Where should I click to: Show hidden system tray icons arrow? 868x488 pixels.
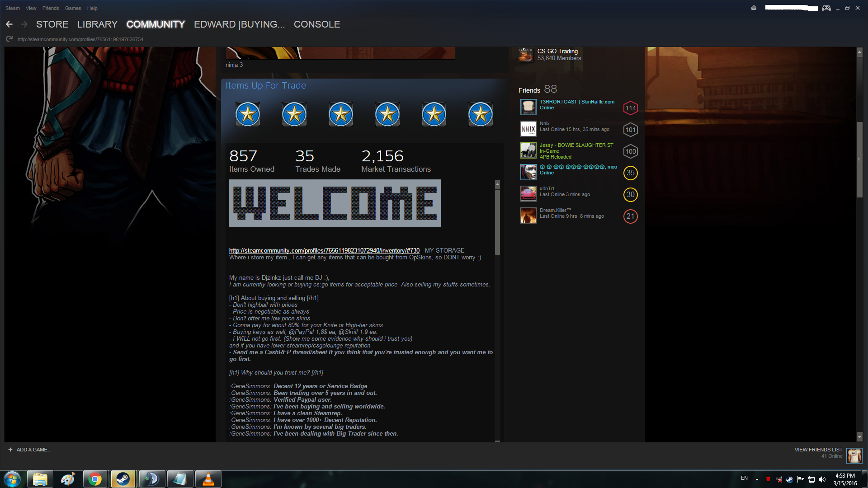(757, 479)
